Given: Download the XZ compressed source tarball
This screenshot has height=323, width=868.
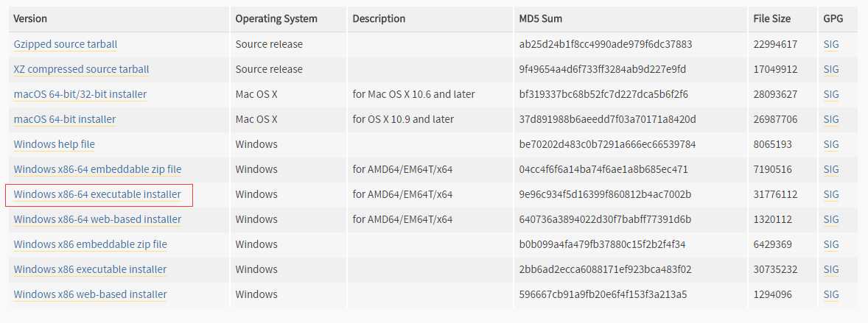Looking at the screenshot, I should tap(81, 69).
